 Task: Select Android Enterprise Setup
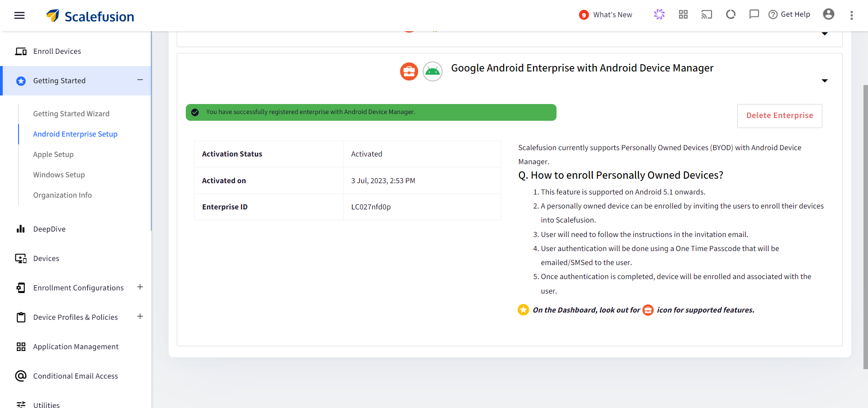(75, 134)
